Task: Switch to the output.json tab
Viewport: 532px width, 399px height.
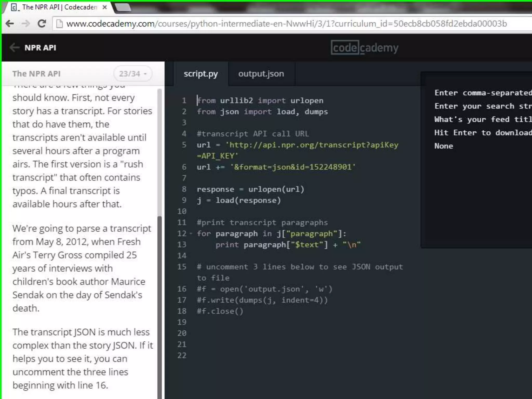Action: pyautogui.click(x=261, y=74)
